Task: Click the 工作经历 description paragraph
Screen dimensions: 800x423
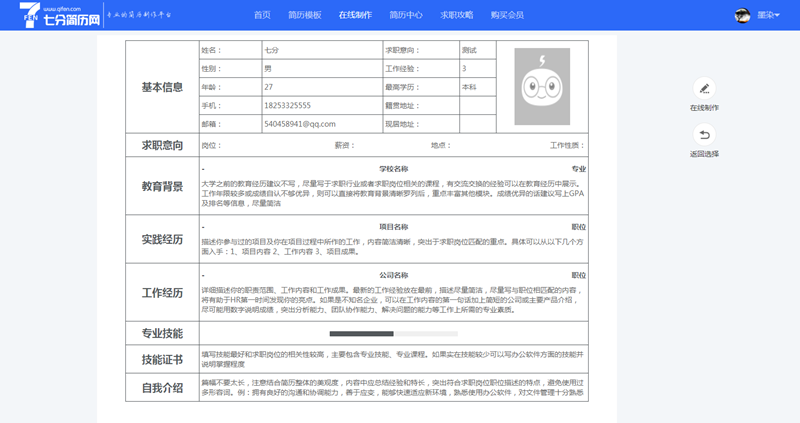Action: click(390, 300)
